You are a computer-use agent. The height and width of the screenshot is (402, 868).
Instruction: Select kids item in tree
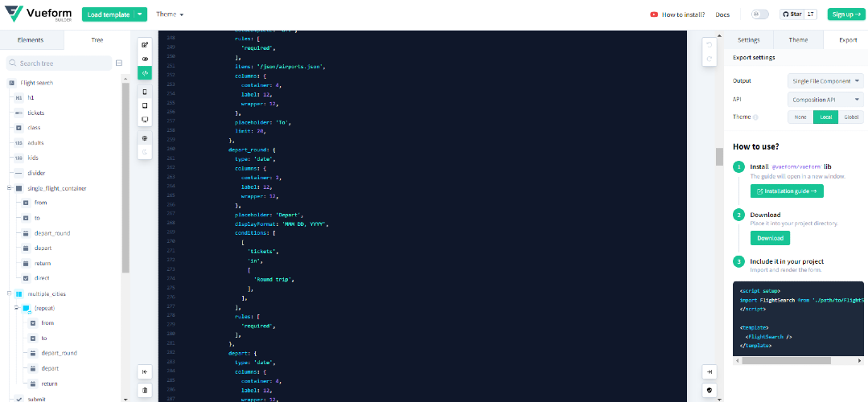(x=33, y=158)
